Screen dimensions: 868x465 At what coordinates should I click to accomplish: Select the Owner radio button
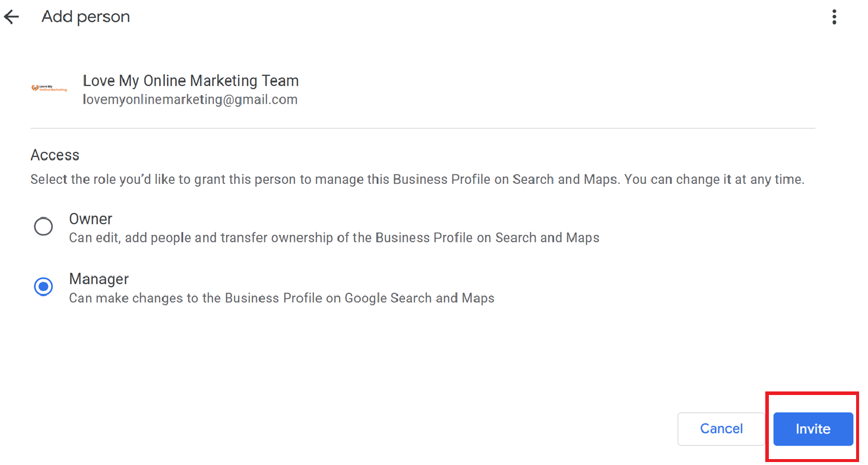(43, 227)
